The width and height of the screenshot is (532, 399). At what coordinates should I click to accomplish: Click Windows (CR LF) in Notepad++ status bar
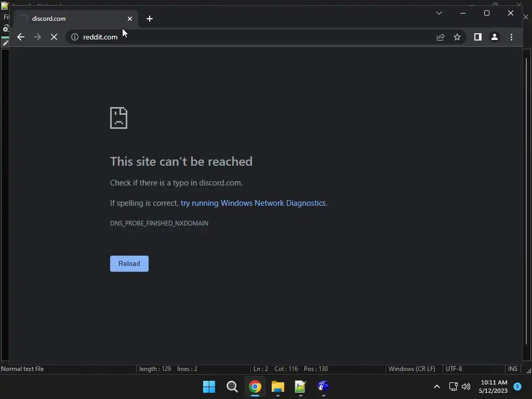[411, 369]
